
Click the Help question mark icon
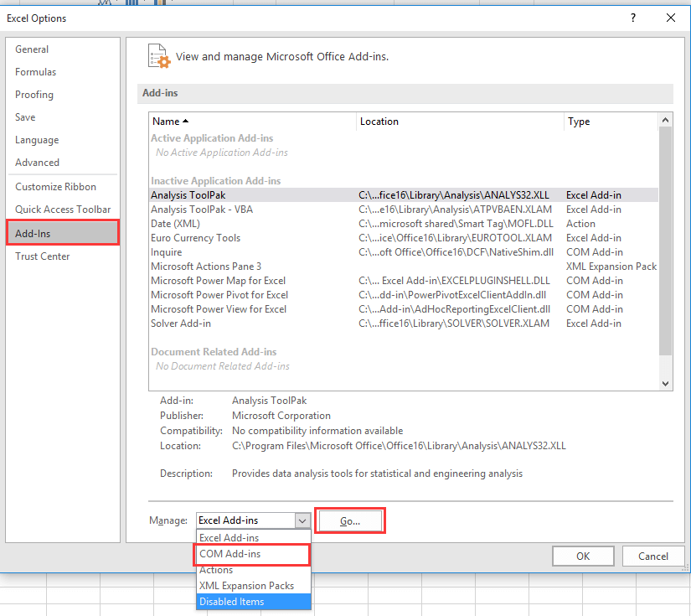(632, 18)
